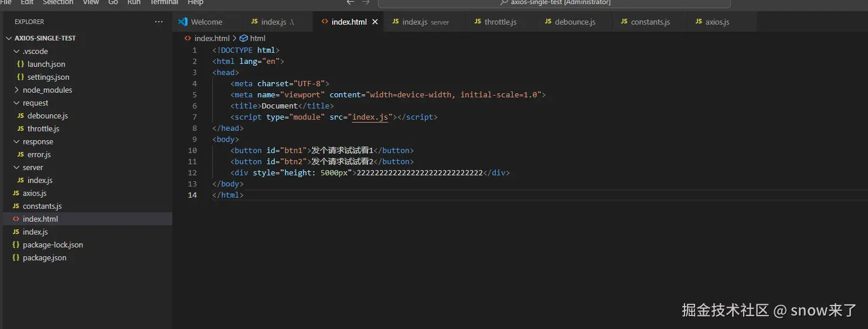Viewport: 868px width, 329px height.
Task: Click the Explorer more actions ellipsis icon
Action: [159, 22]
